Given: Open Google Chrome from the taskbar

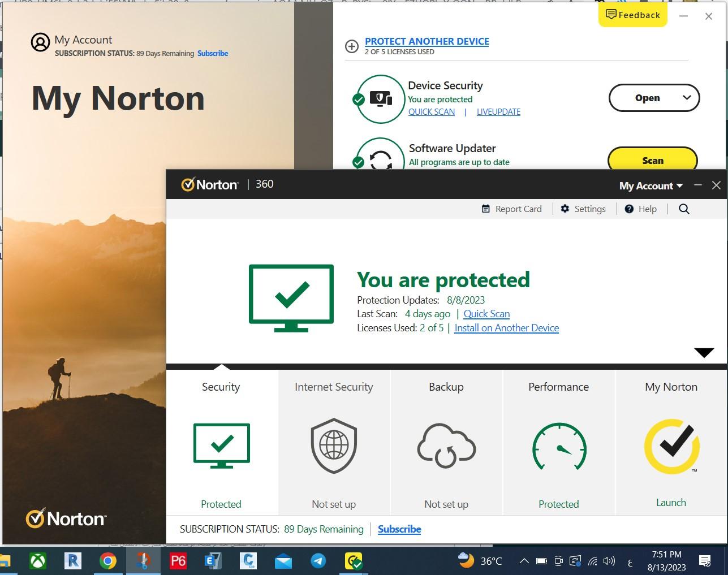Looking at the screenshot, I should coord(108,561).
